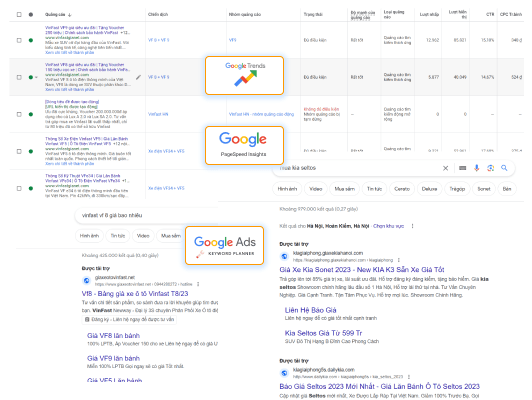Sort by the 'Chiến dịch' column header
Image resolution: width=532 pixels, height=400 pixels.
coord(158,15)
